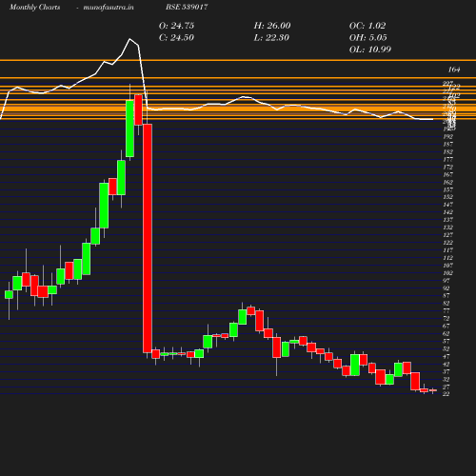
Task: Click price axis label 97
Action: [x=446, y=281]
